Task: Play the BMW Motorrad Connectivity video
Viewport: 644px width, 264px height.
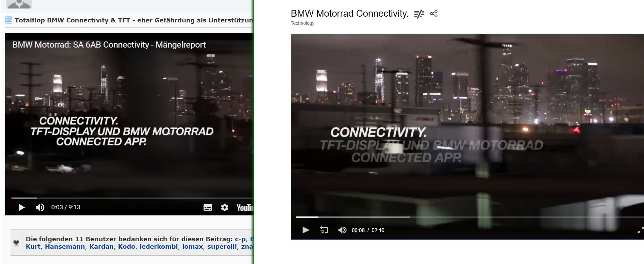Action: (x=306, y=230)
